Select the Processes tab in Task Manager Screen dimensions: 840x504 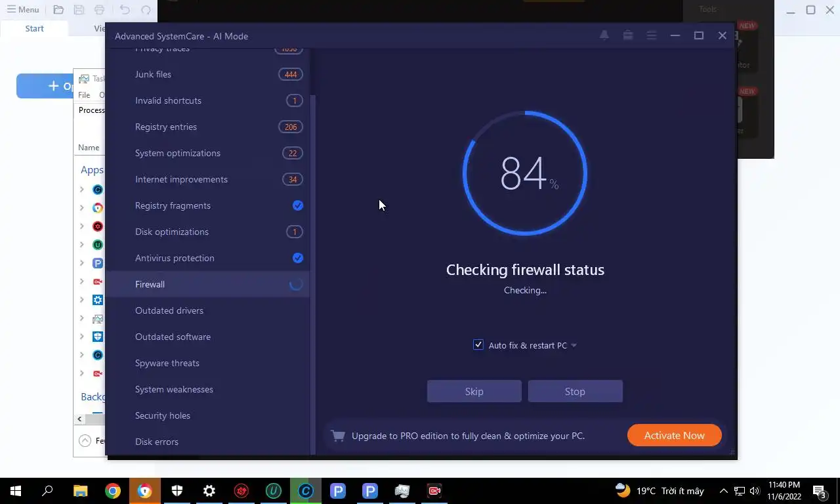click(x=91, y=110)
